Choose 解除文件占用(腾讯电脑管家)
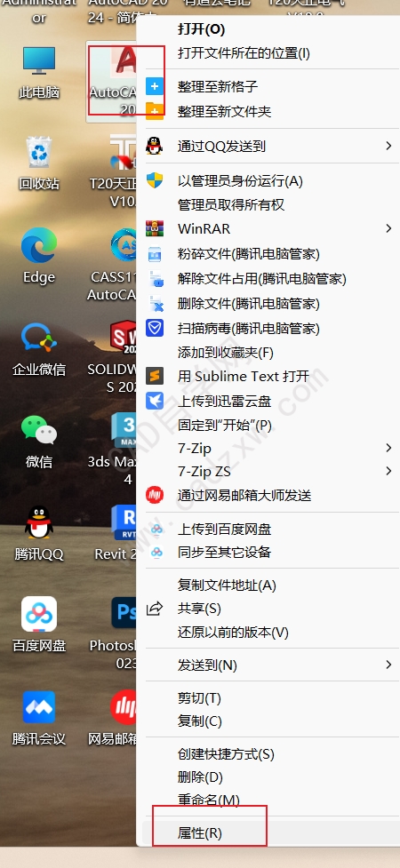Viewport: 400px width, 868px height. [x=262, y=279]
